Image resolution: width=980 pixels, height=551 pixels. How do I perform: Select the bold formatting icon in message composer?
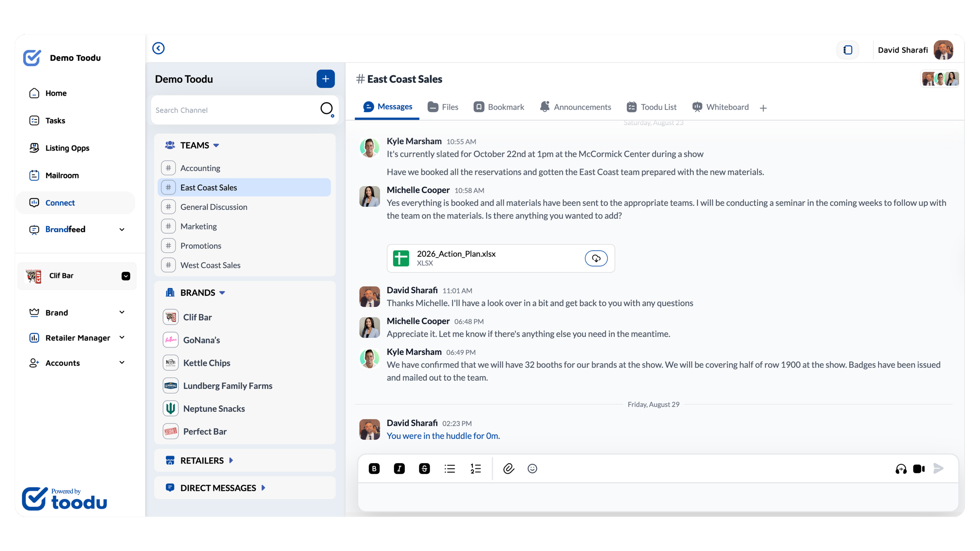(374, 468)
